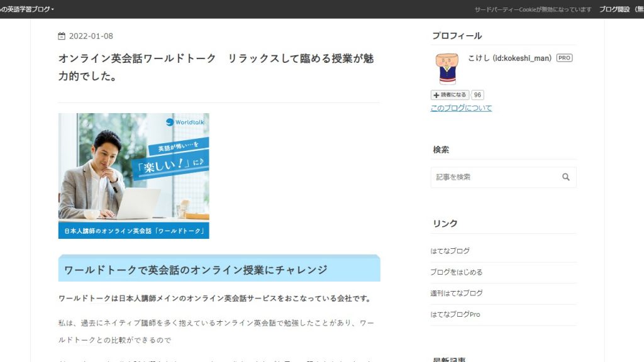Click the kokeshi profile avatar image
Image resolution: width=644 pixels, height=362 pixels.
tap(447, 69)
